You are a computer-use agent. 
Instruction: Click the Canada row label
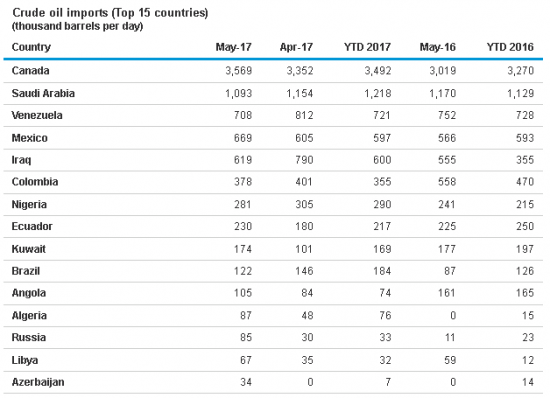pyautogui.click(x=30, y=70)
